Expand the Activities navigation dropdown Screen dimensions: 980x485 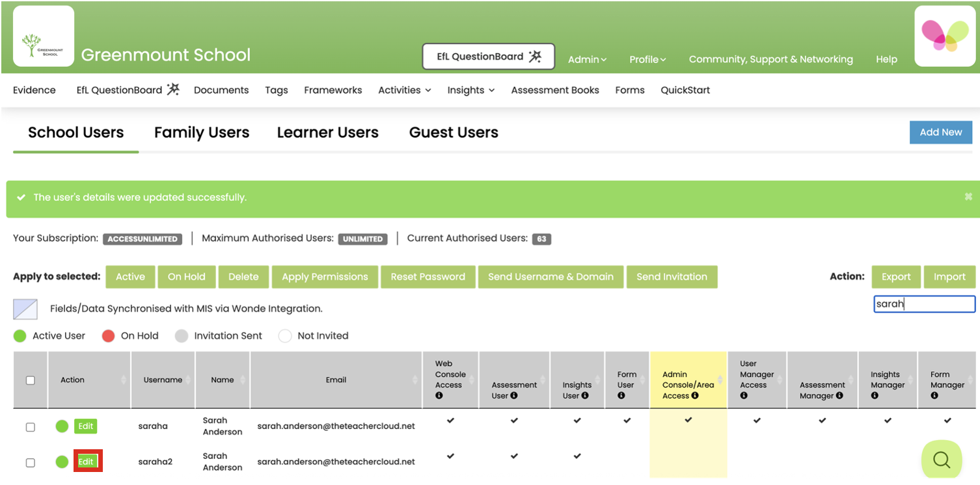404,90
